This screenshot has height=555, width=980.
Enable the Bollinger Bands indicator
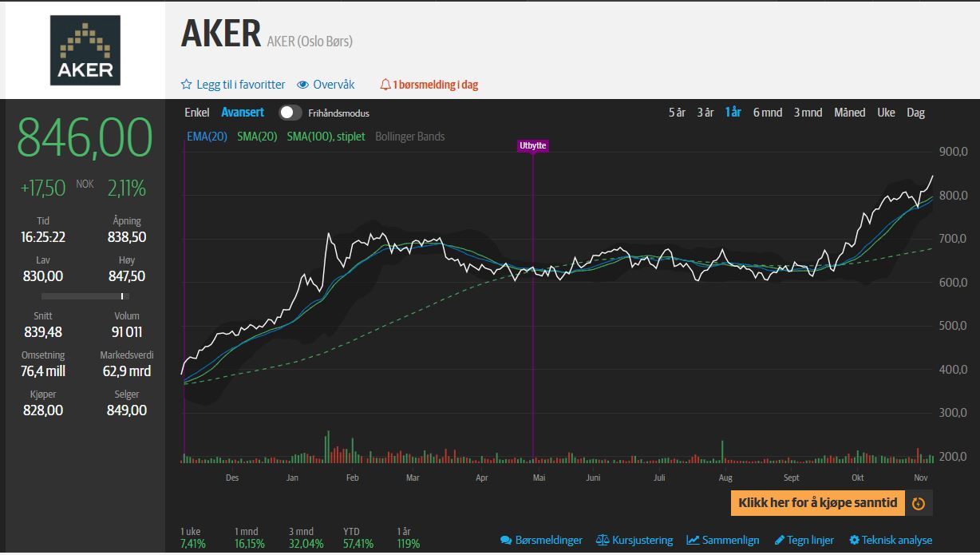pos(409,137)
